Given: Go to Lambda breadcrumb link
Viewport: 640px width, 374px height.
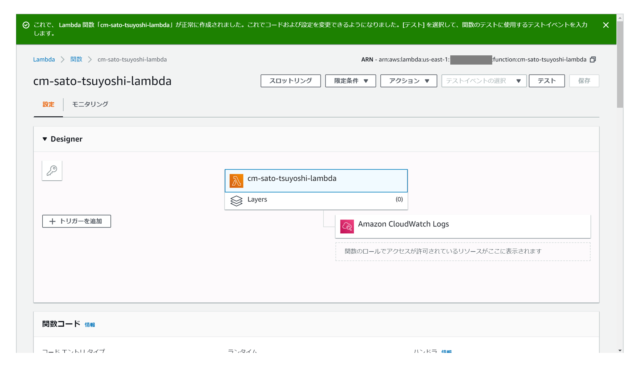Looking at the screenshot, I should point(44,60).
